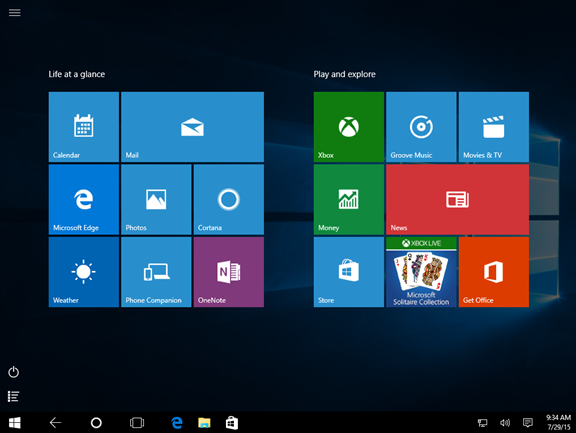Click the taskbar Back arrow
Viewport: 576px width, 433px height.
click(x=55, y=423)
